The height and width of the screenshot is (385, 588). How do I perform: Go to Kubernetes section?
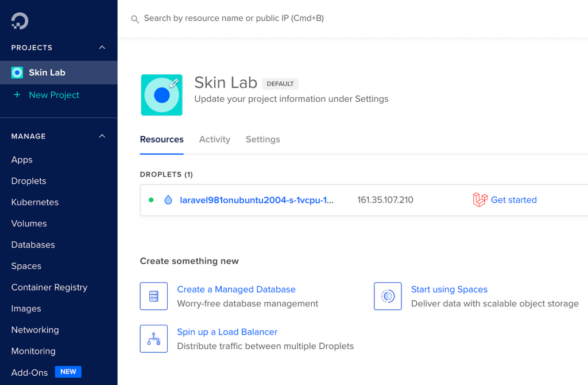35,202
